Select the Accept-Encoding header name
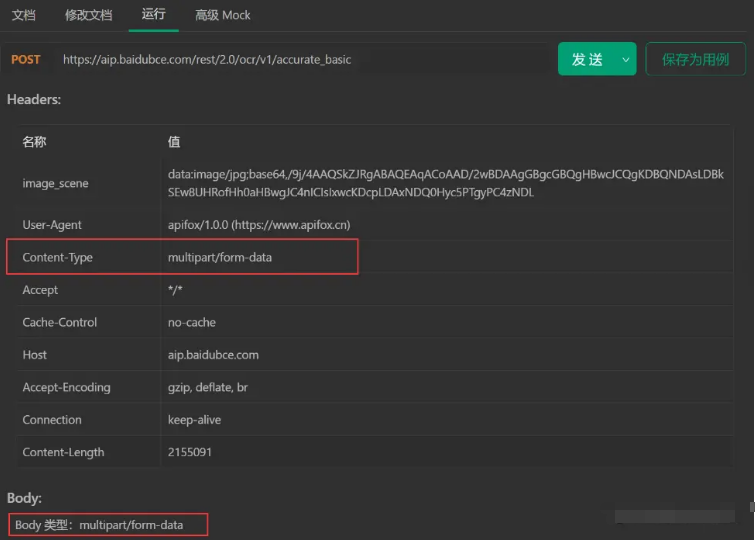Viewport: 755px width, 541px height. (66, 387)
